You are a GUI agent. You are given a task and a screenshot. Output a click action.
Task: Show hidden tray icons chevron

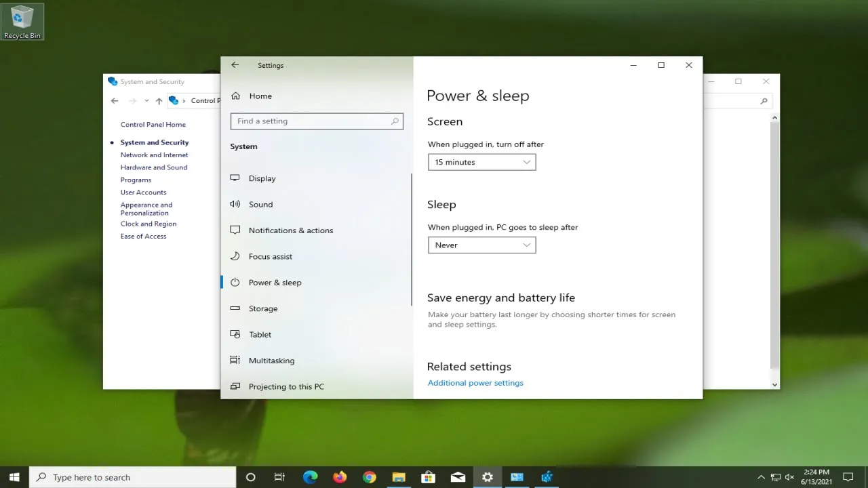[x=761, y=477]
